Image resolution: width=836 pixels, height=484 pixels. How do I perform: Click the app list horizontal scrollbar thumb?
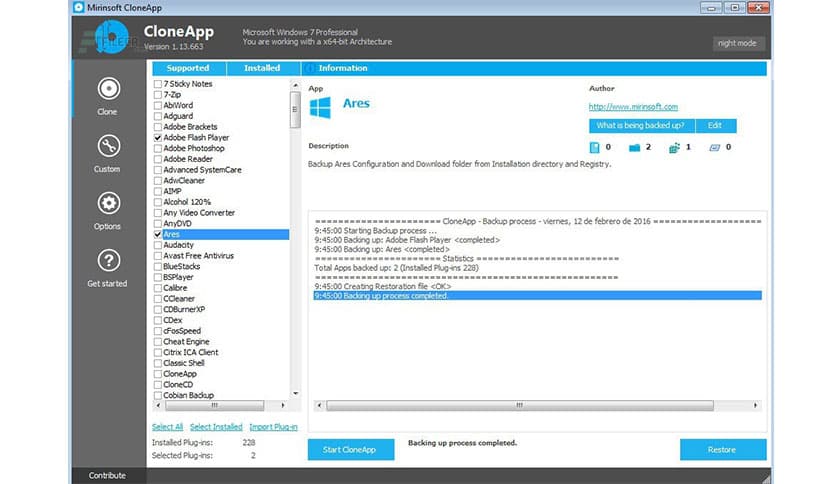214,406
